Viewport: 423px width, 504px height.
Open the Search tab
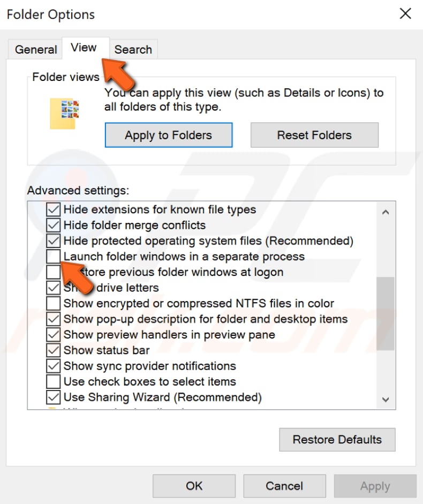[133, 49]
